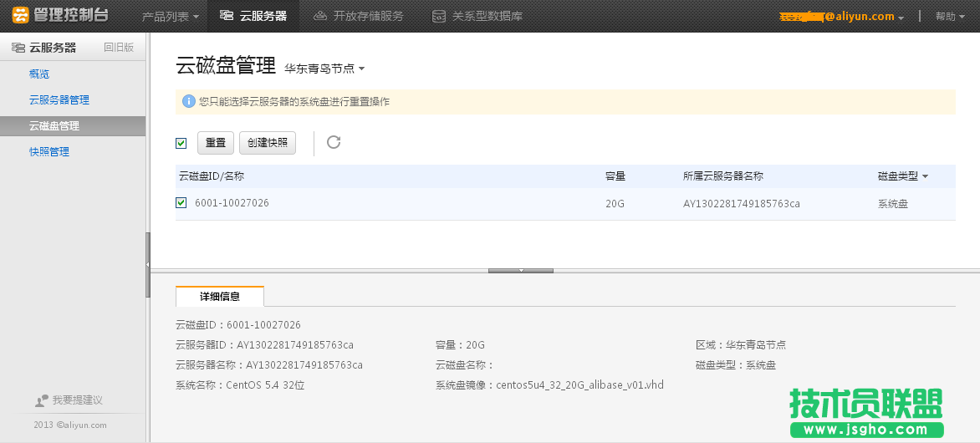Click the sidebar 云服务器 header icon
The width and height of the screenshot is (980, 443).
click(18, 48)
